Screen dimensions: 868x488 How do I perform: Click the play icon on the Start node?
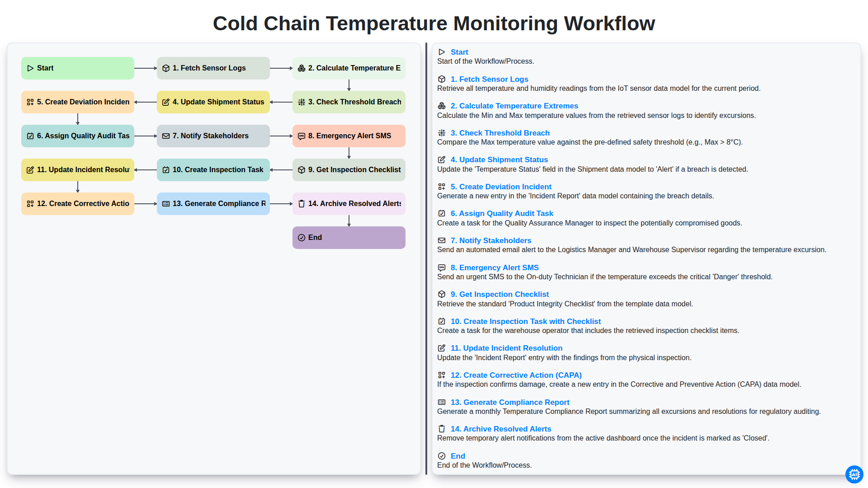click(x=30, y=68)
